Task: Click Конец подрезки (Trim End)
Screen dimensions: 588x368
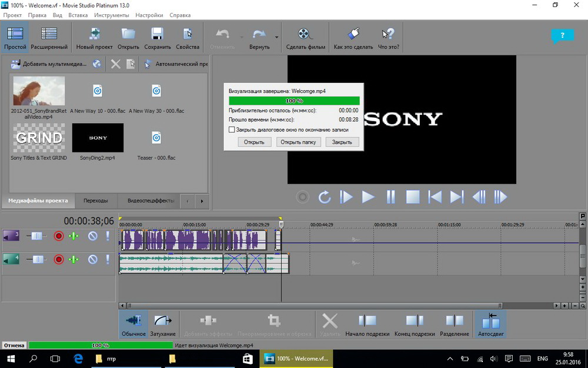Action: [x=415, y=324]
